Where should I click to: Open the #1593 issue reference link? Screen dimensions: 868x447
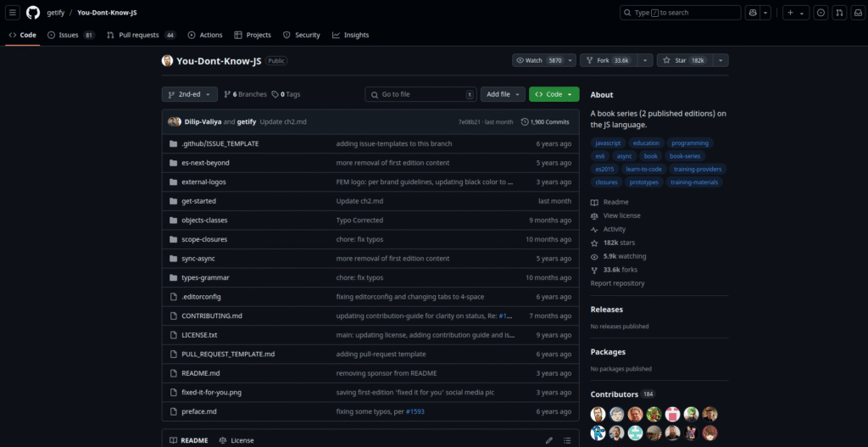pyautogui.click(x=415, y=411)
